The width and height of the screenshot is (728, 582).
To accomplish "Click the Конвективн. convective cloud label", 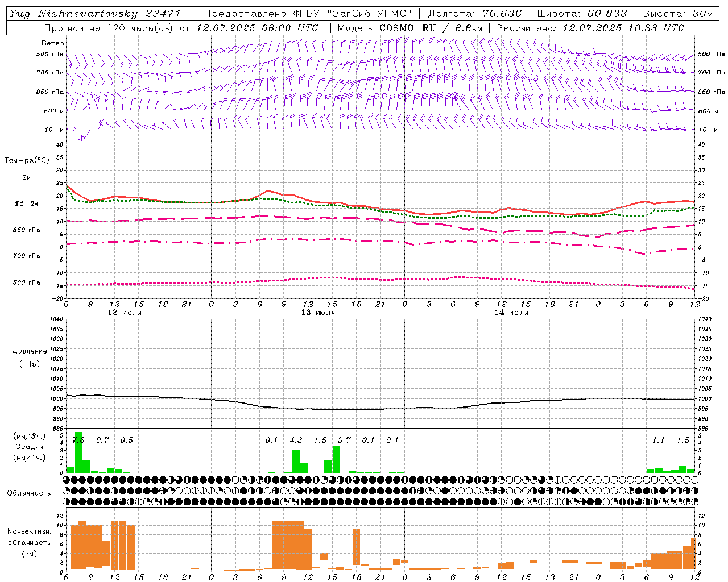I will coord(30,531).
